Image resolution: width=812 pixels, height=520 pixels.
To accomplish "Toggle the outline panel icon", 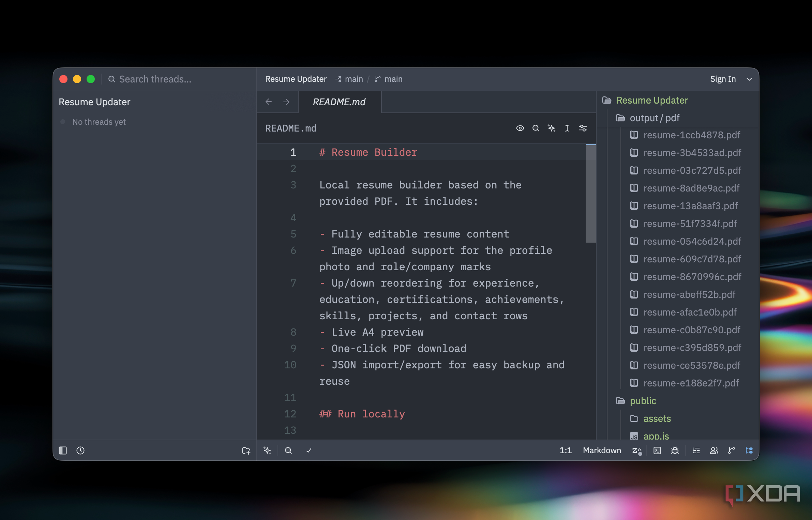I will coord(696,450).
